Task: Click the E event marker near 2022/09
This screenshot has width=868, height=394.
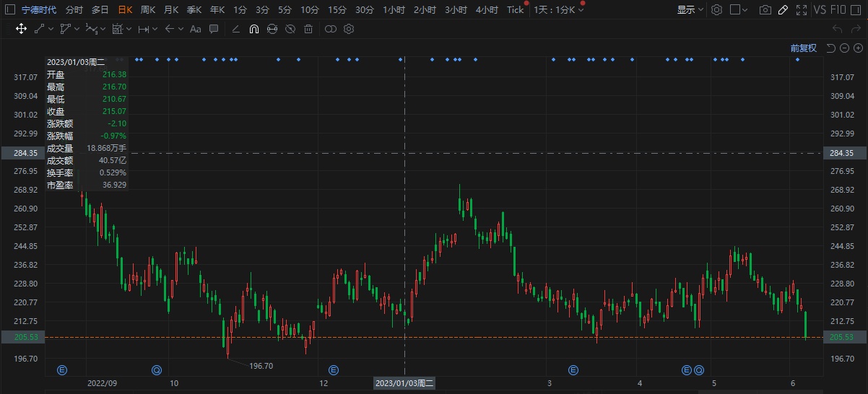Action: tap(62, 370)
